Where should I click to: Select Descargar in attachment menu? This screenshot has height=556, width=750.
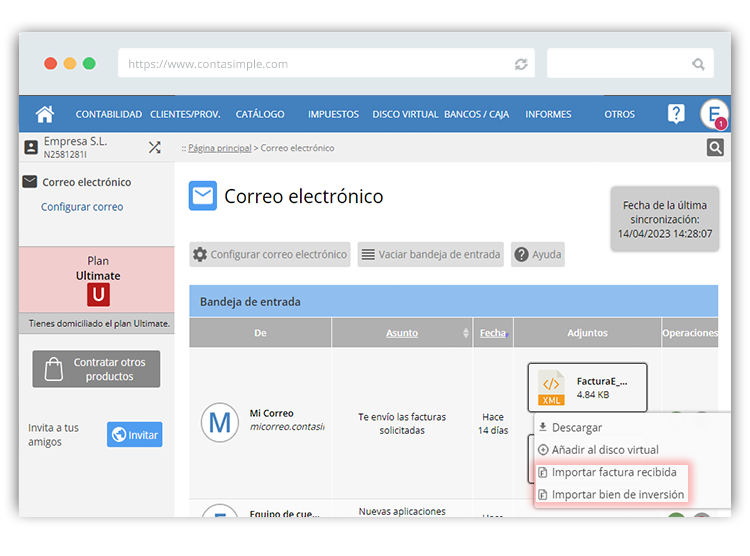[x=576, y=427]
